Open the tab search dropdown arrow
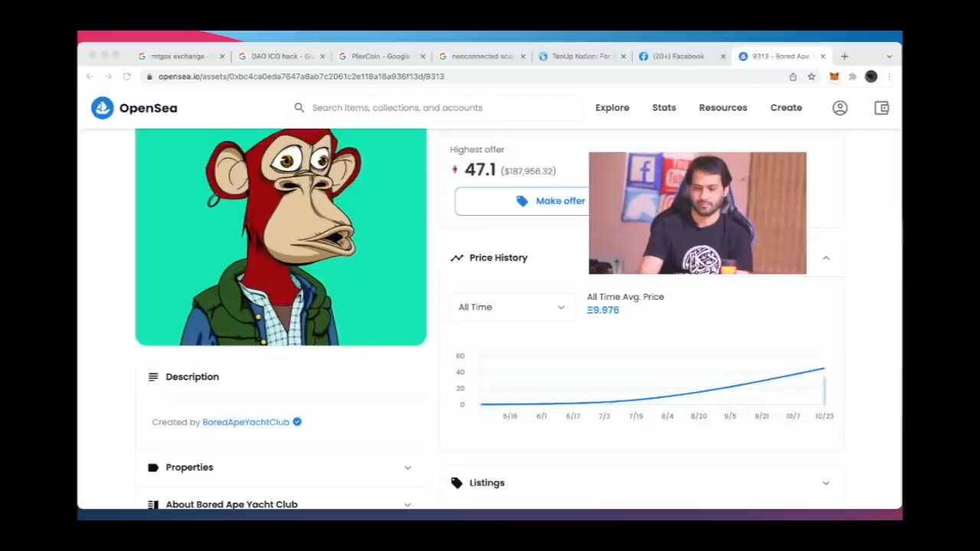Screen dimensions: 980x551 coord(889,57)
